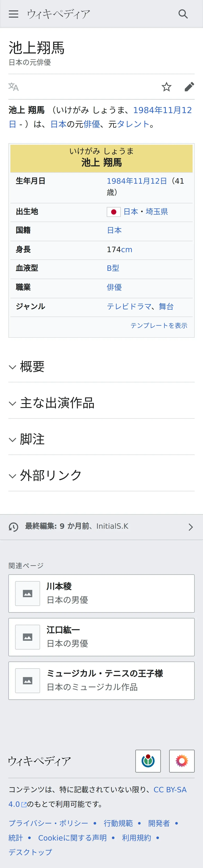The width and height of the screenshot is (203, 868).
Task: Expand the 外部リンク section
Action: (x=101, y=475)
